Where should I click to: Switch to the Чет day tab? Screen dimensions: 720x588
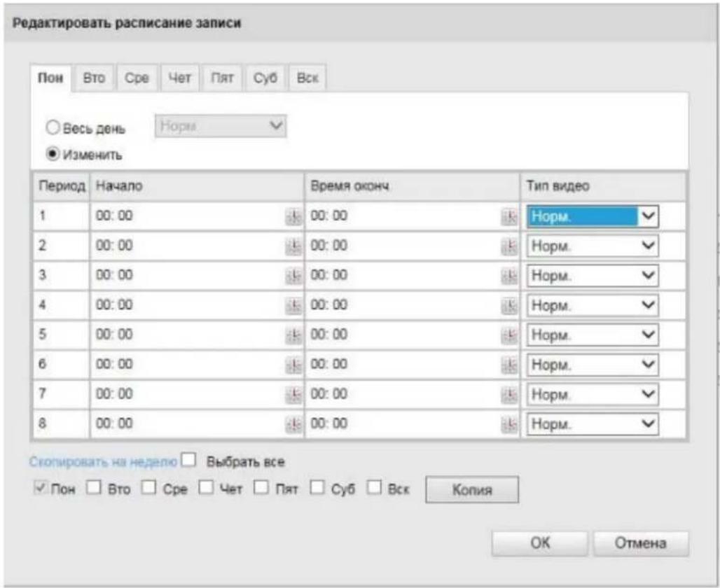pos(179,78)
